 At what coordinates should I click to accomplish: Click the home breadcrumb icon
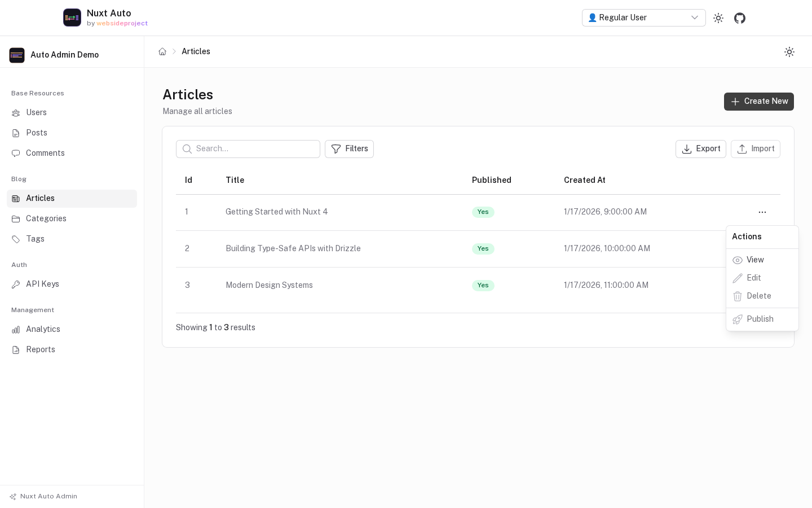coord(162,51)
